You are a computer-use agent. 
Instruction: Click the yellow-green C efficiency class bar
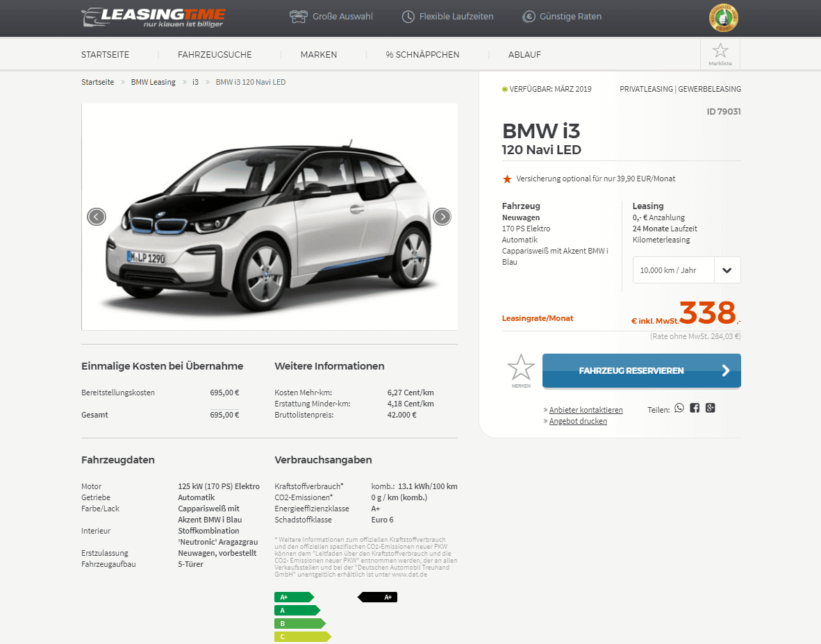(x=303, y=636)
